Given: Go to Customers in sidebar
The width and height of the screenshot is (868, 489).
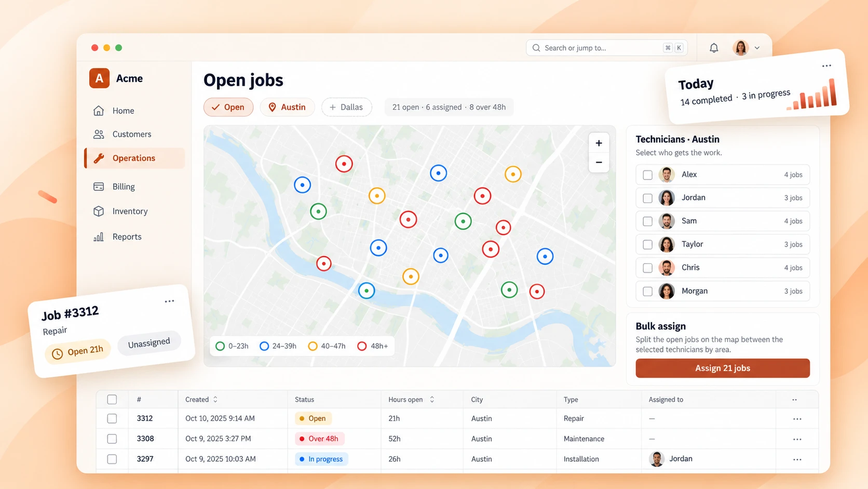Looking at the screenshot, I should (x=135, y=134).
